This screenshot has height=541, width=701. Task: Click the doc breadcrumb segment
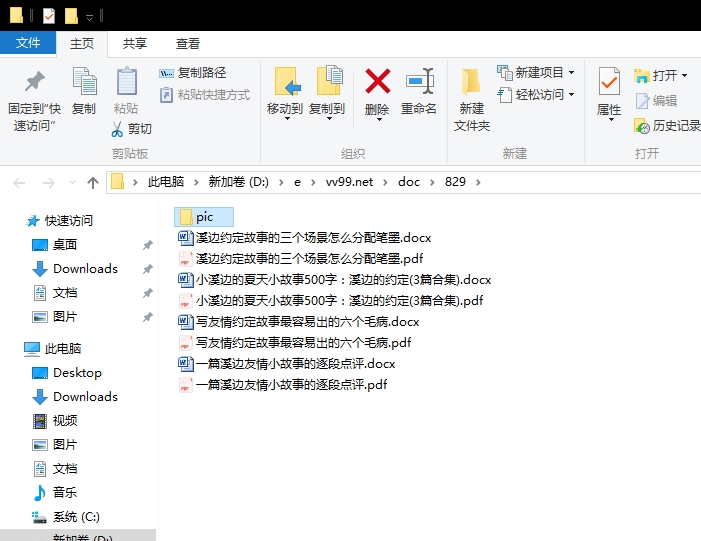click(x=409, y=182)
